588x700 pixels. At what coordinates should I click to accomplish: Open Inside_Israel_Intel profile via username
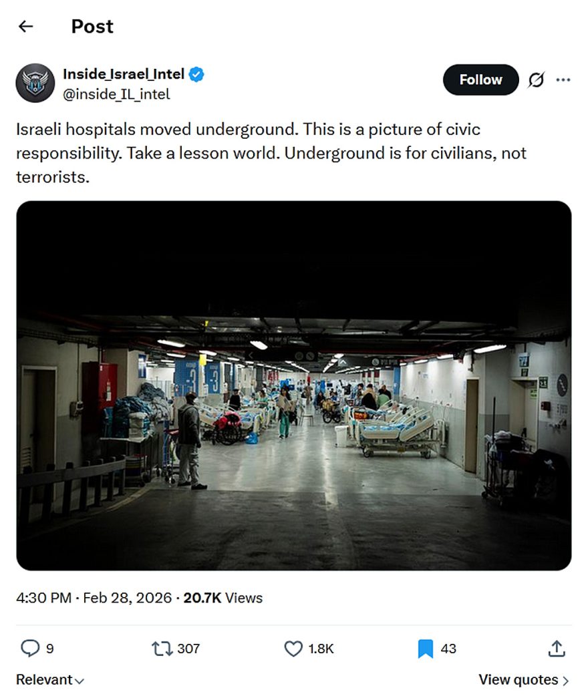tap(122, 74)
